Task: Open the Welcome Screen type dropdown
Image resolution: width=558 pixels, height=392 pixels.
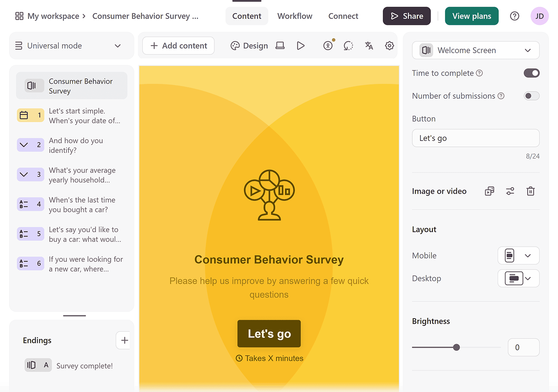Action: coord(476,50)
